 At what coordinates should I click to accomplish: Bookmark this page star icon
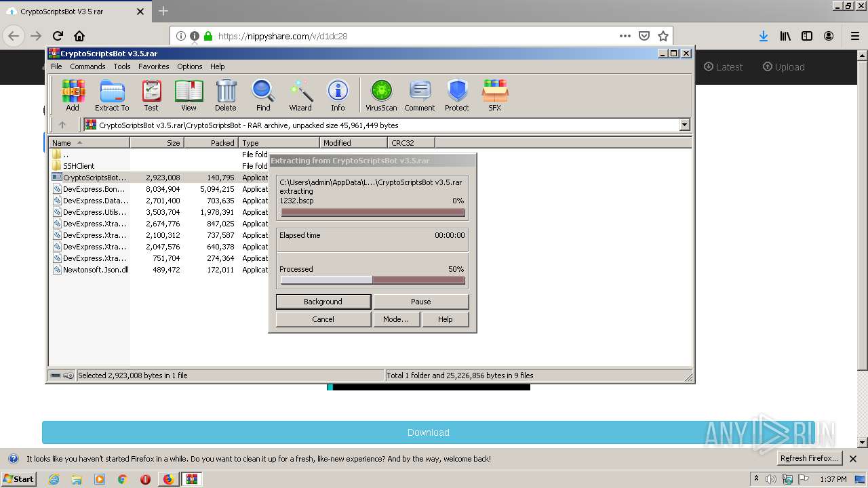coord(663,36)
